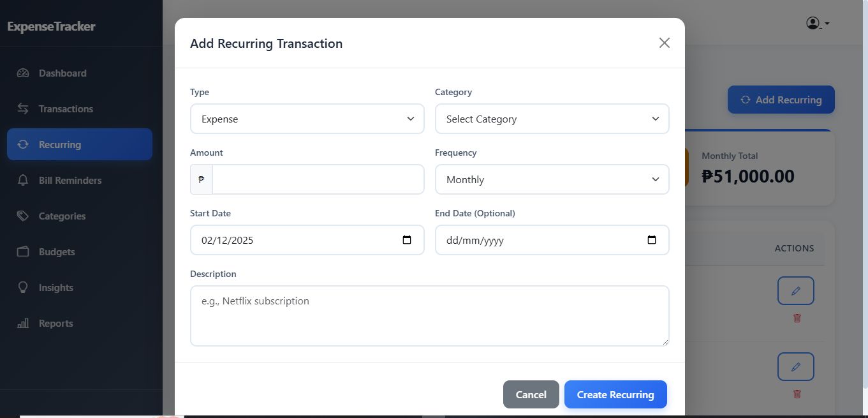Expand the Type dropdown showing Expense
Screen dimensions: 868x418
point(307,119)
